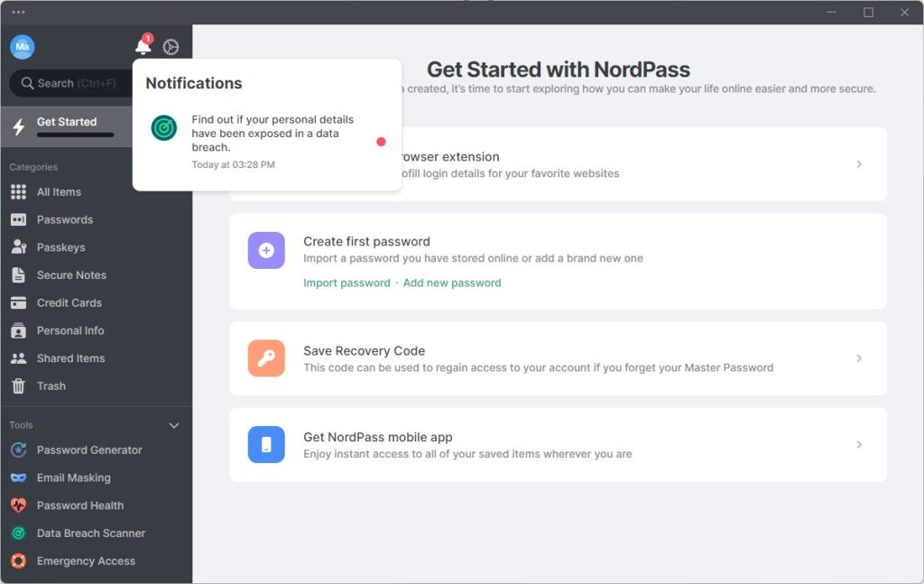924x584 pixels.
Task: Click the Passkeys icon
Action: [18, 247]
